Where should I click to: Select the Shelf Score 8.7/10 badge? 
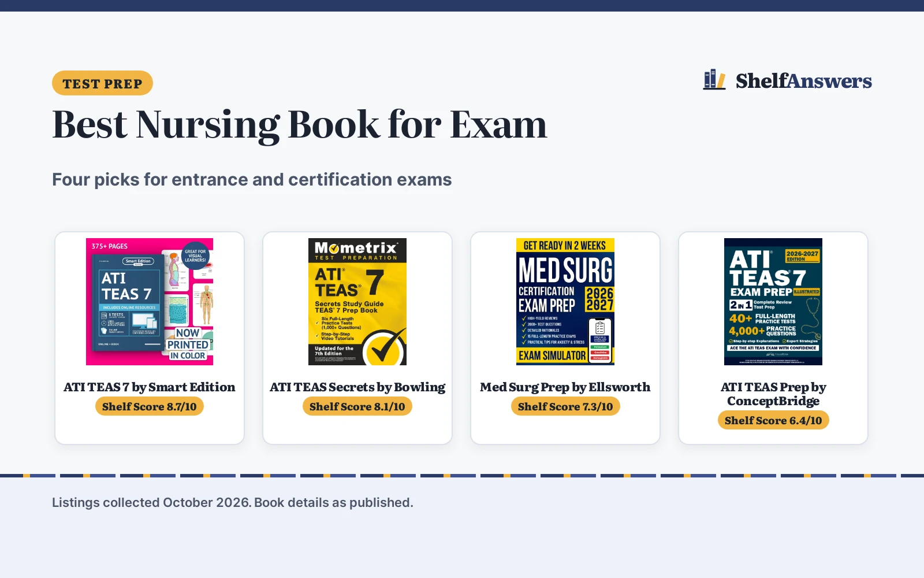tap(150, 406)
